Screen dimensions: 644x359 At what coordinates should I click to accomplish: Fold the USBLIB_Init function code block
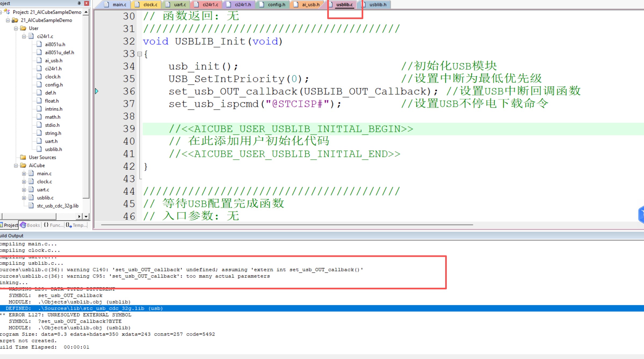139,54
